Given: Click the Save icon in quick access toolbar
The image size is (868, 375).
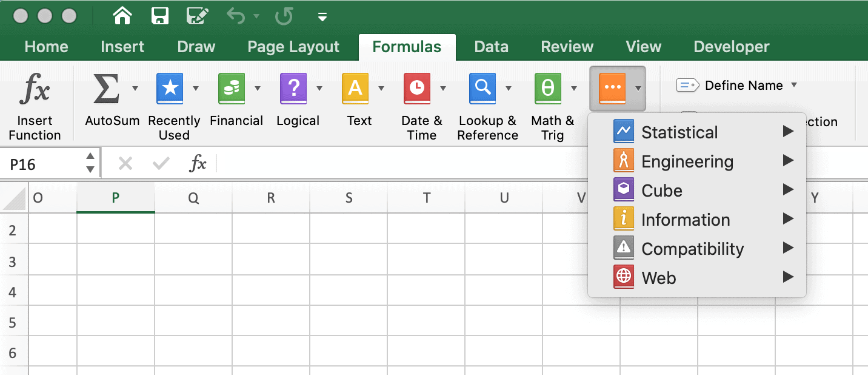Looking at the screenshot, I should click(160, 16).
